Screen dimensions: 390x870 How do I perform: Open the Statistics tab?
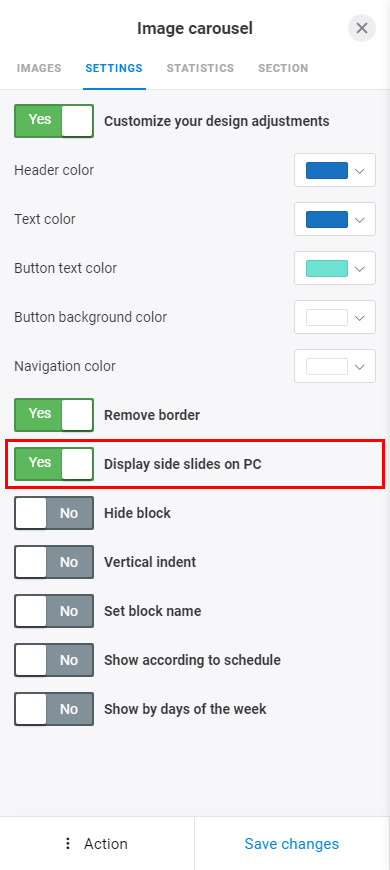coord(200,68)
